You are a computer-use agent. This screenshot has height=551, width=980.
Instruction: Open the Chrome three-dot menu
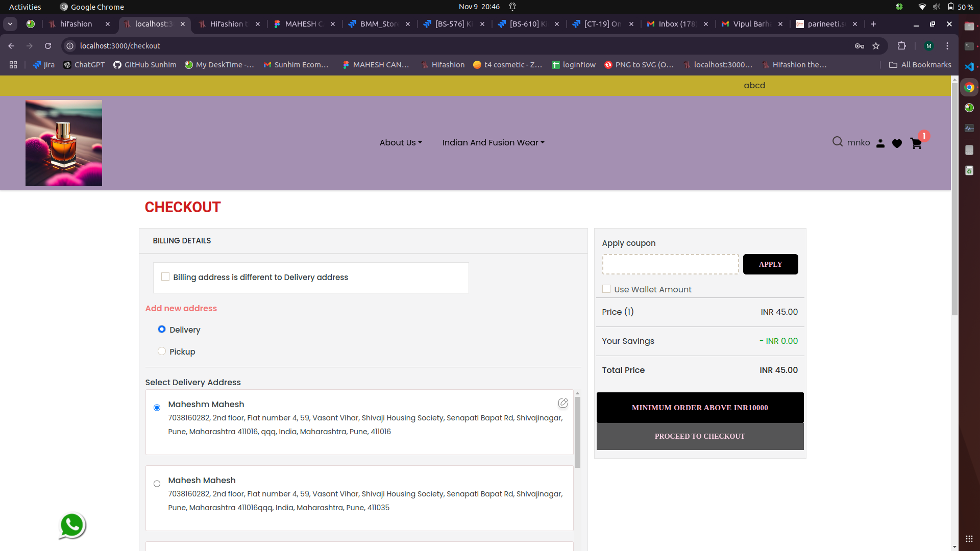click(x=947, y=46)
